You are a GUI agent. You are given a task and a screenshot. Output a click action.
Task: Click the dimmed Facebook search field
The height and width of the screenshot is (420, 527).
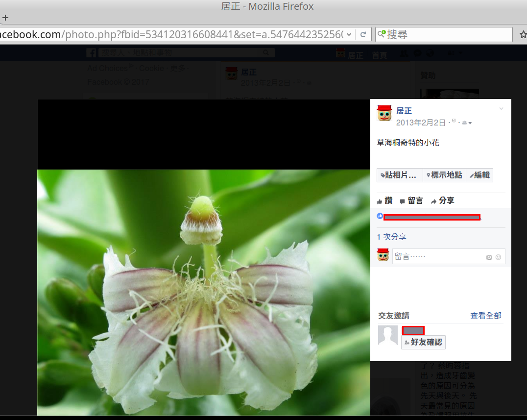[x=178, y=53]
